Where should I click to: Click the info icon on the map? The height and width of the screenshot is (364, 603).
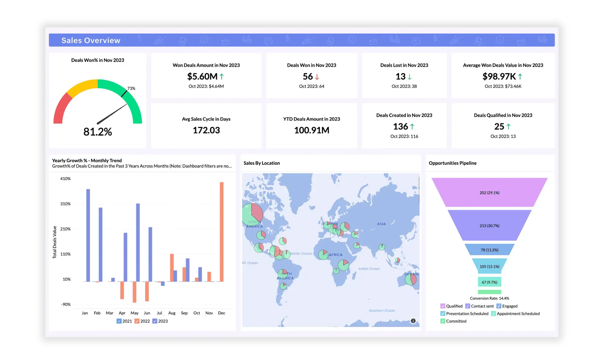coord(413,321)
